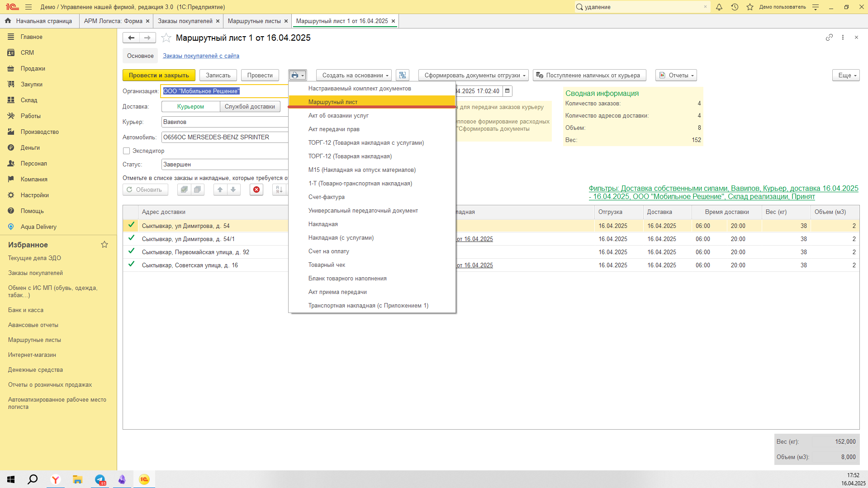Image resolution: width=868 pixels, height=488 pixels.
Task: Open Заказы покупателей с сайта link
Action: point(201,56)
